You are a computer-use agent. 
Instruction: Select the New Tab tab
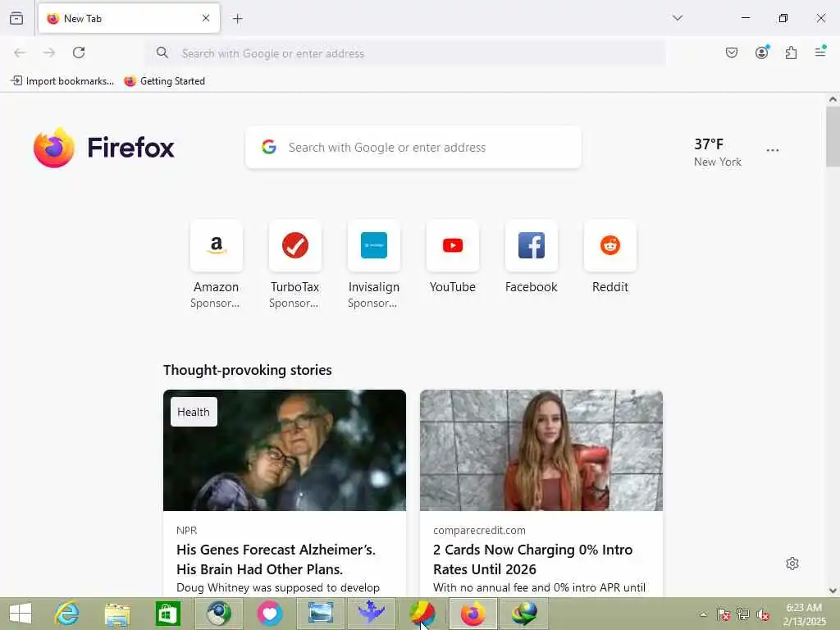[129, 19]
